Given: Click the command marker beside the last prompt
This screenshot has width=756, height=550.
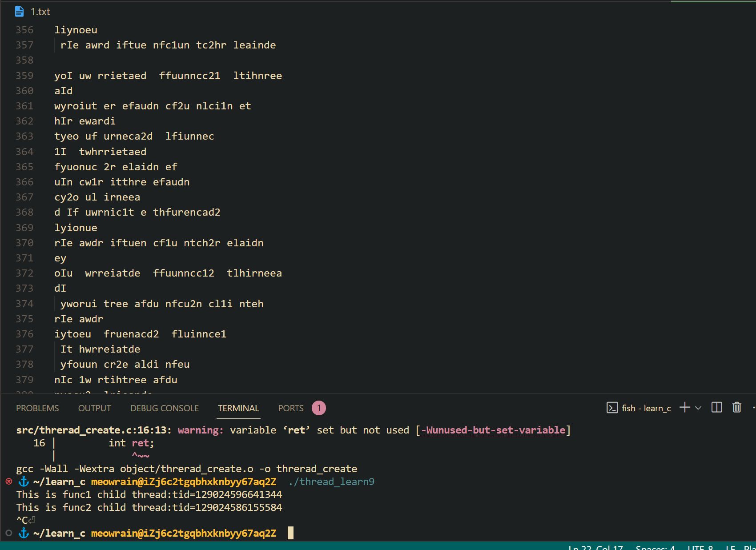Looking at the screenshot, I should 9,533.
